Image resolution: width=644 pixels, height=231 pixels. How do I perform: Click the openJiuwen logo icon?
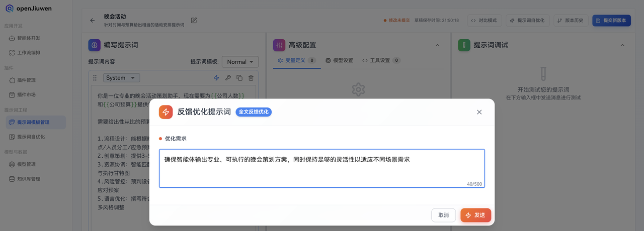10,9
